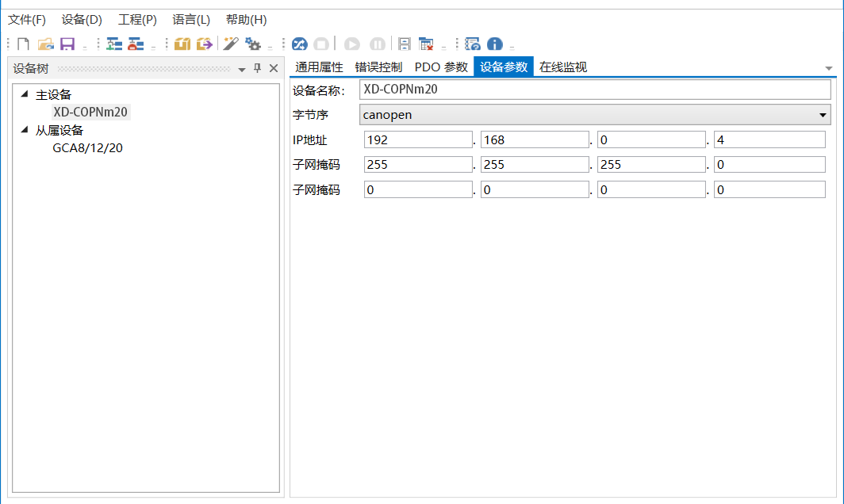The height and width of the screenshot is (504, 844).
Task: Click the export configuration package icon
Action: point(203,44)
